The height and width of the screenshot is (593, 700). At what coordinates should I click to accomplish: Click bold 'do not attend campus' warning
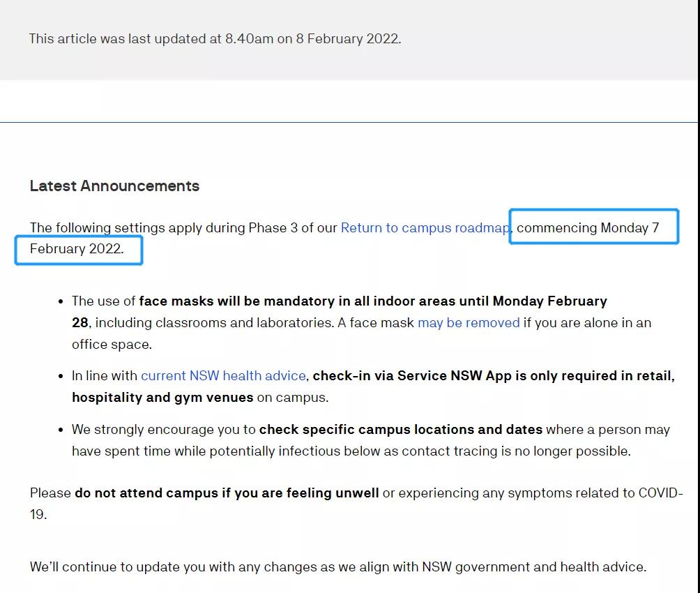click(146, 493)
